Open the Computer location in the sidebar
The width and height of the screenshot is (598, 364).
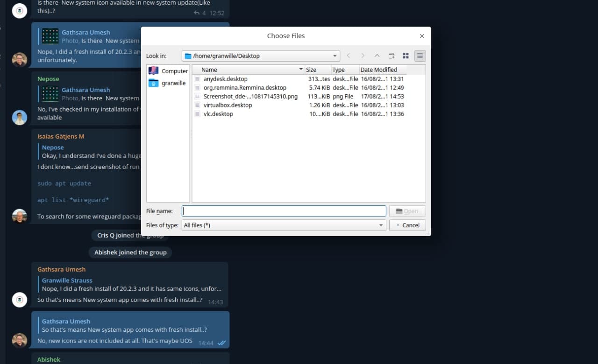point(168,71)
